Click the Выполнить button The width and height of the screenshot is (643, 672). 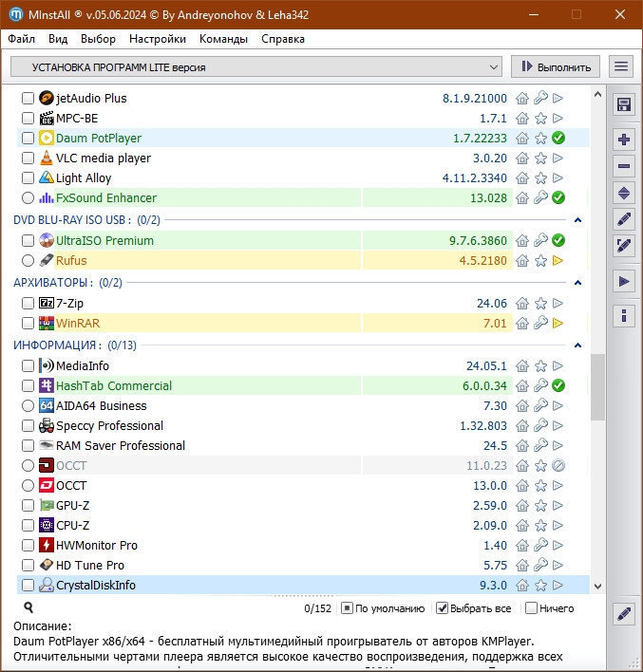coord(556,66)
